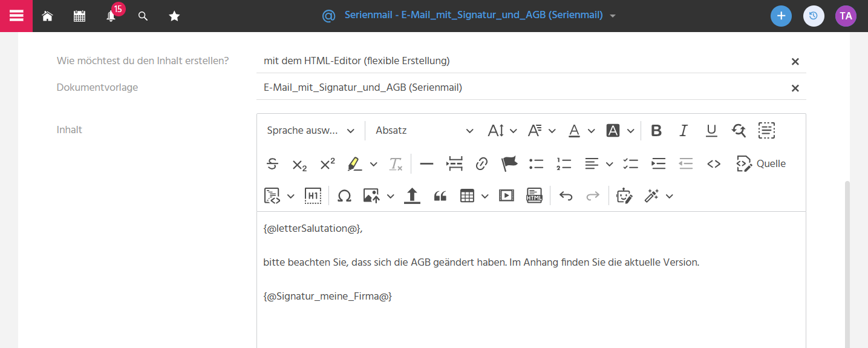Click the AGB notice sentence in editor

tap(481, 263)
